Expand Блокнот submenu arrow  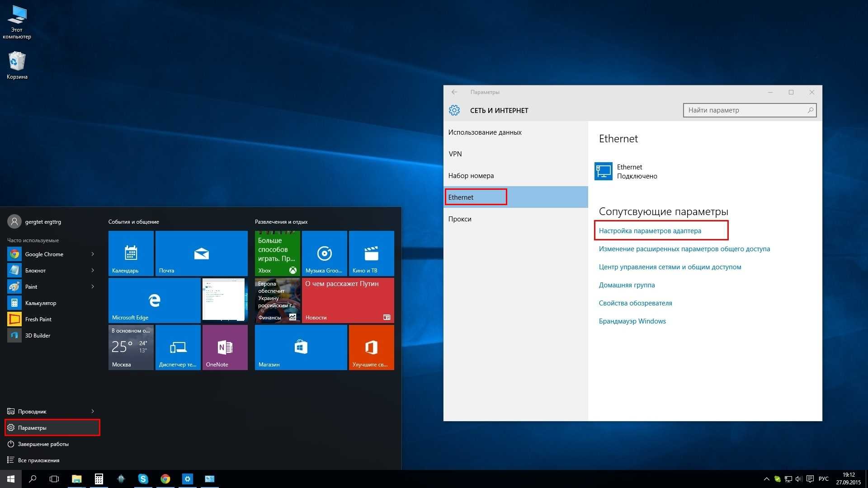click(x=92, y=270)
